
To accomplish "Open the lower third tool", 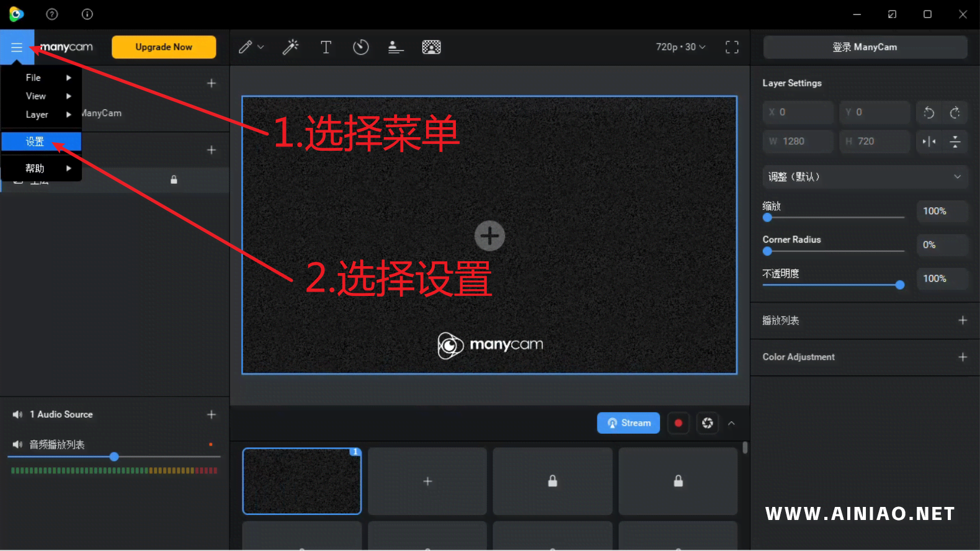I will 396,47.
